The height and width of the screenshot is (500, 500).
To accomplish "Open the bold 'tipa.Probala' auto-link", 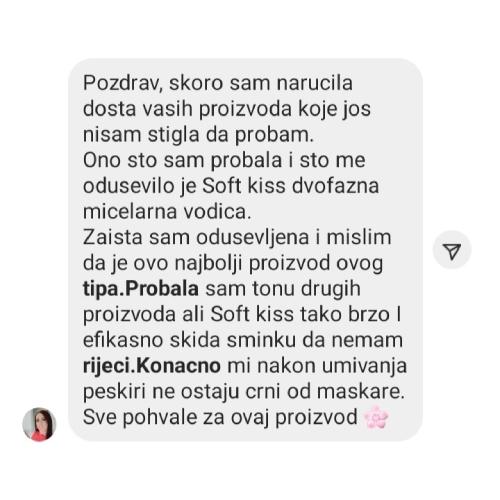I will tap(141, 289).
